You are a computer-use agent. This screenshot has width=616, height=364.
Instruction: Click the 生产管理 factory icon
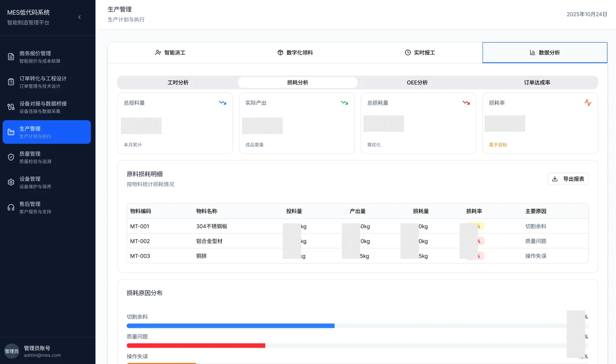click(11, 132)
